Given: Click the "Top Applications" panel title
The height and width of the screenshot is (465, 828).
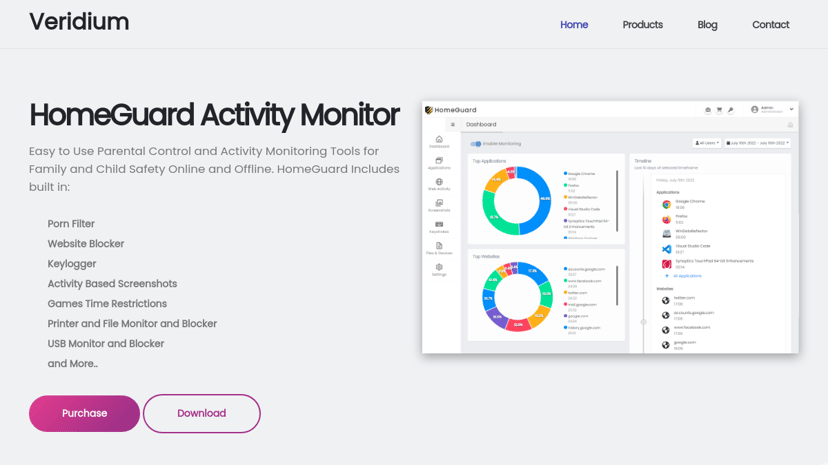Looking at the screenshot, I should [489, 161].
